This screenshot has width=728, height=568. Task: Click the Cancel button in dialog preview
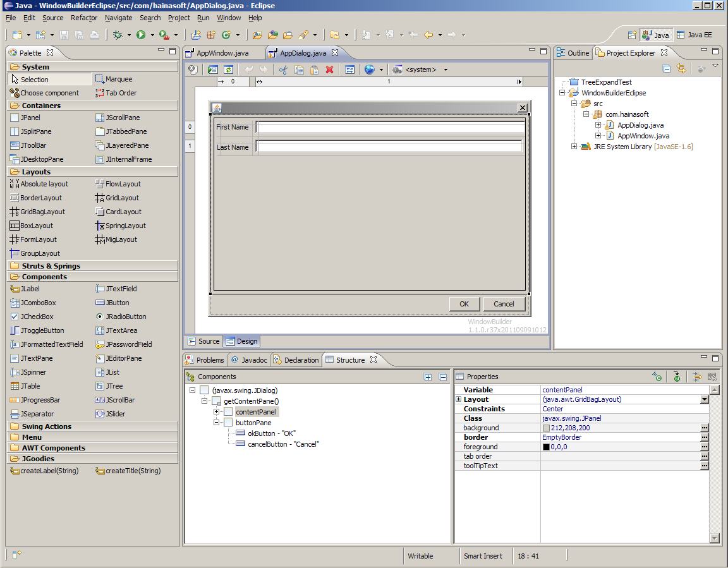[504, 304]
